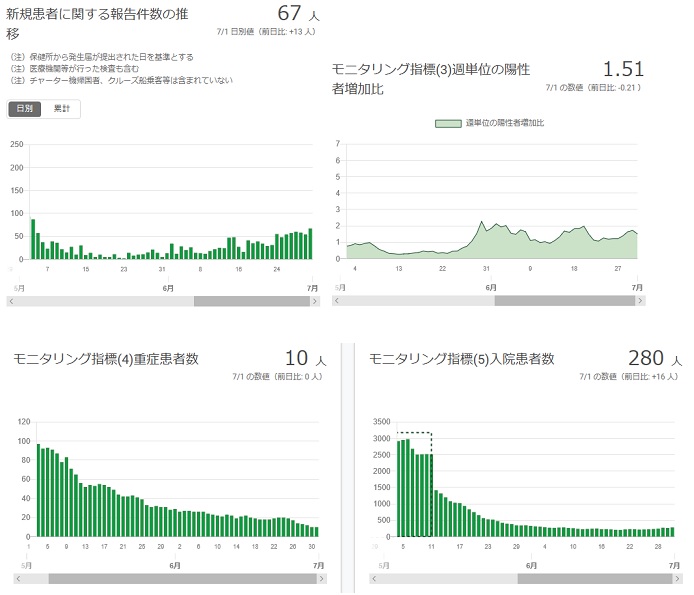Click the green legend swatch for 週単位の陽性者増加比
Viewport: 694px width, 595px height.
point(448,123)
